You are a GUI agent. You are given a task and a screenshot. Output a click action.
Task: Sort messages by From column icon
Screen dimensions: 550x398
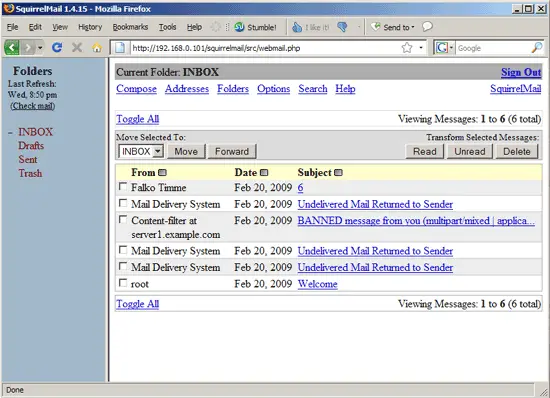pos(162,173)
